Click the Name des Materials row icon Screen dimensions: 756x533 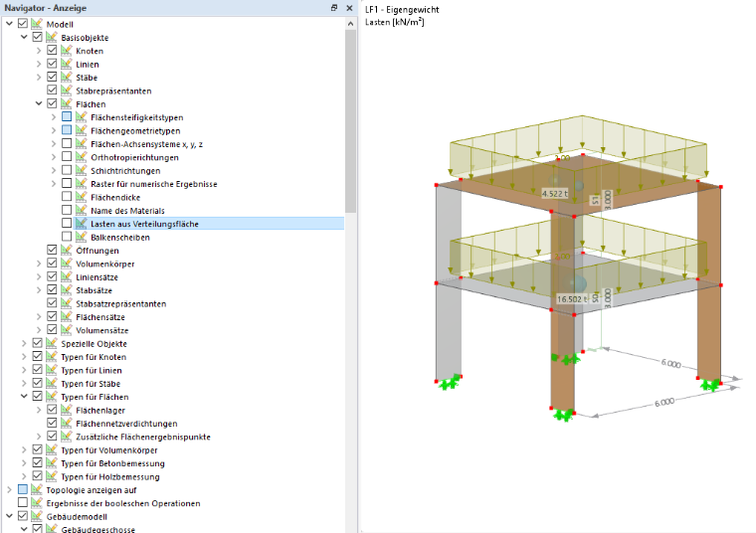(82, 211)
